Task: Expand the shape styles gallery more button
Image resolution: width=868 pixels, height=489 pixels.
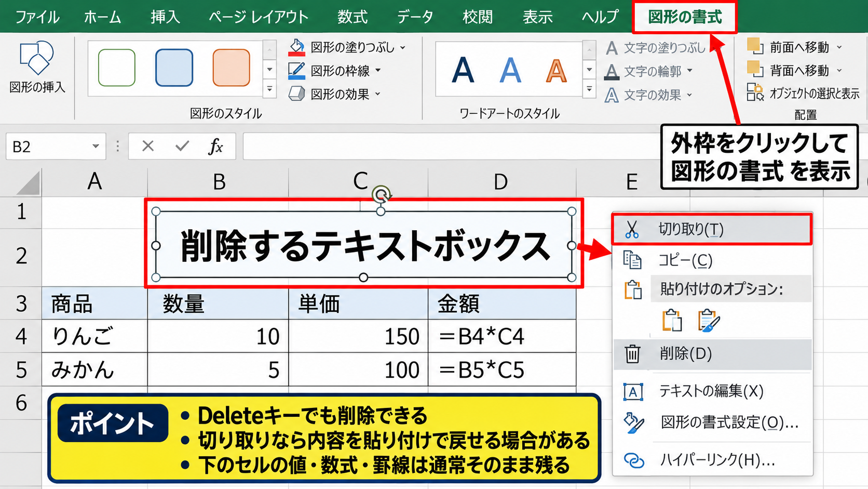Action: point(269,89)
